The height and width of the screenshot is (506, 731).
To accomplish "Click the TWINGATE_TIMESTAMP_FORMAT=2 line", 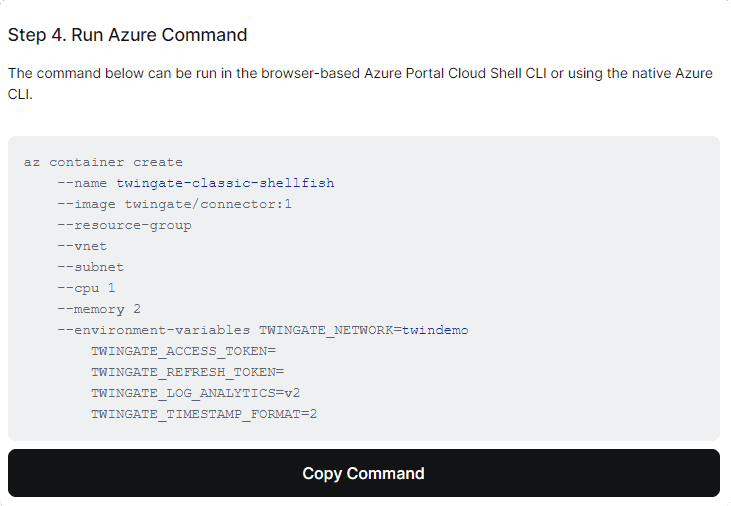I will point(204,414).
